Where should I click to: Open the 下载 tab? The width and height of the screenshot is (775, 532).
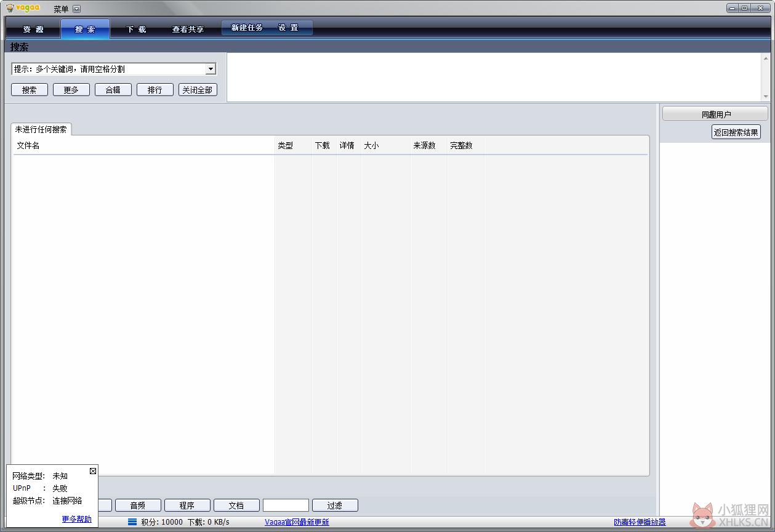[136, 29]
